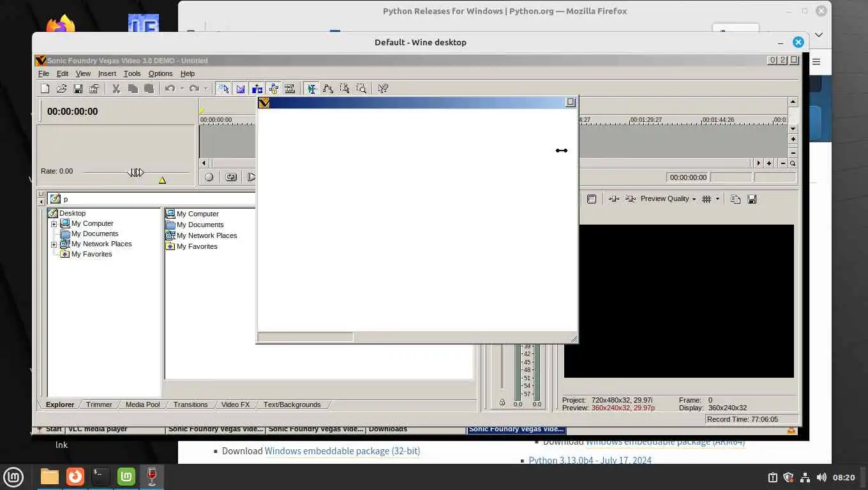Click the Copy toolbar icon

[133, 89]
